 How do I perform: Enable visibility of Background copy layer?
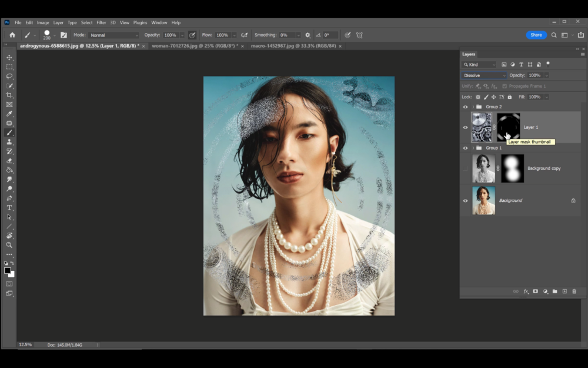coord(465,168)
